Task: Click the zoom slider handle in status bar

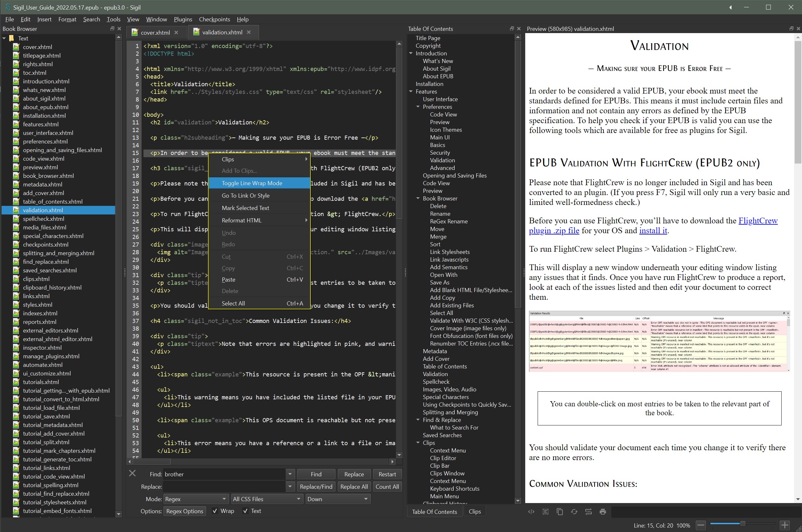Action: click(742, 523)
